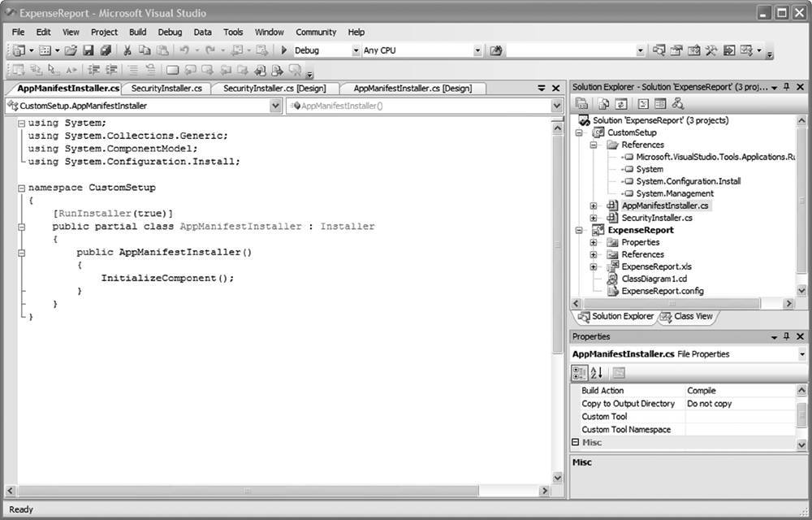The width and height of the screenshot is (812, 520).
Task: Open the Community menu
Action: (316, 32)
